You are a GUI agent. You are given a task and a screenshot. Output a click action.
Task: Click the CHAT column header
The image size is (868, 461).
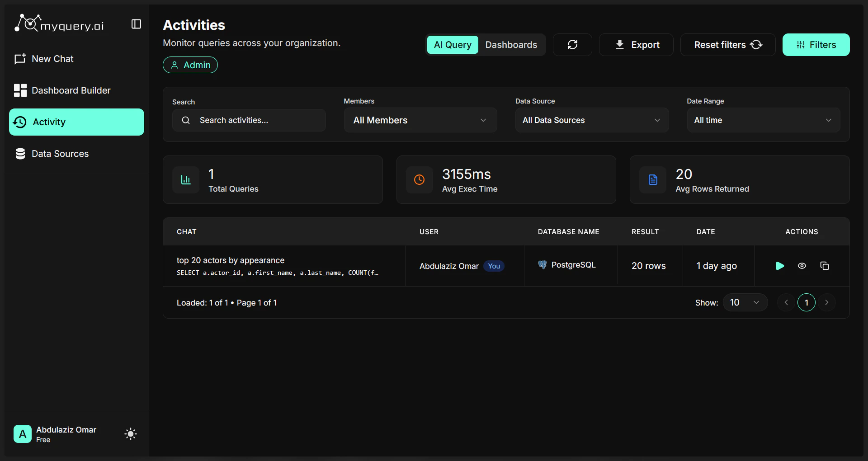pyautogui.click(x=187, y=232)
